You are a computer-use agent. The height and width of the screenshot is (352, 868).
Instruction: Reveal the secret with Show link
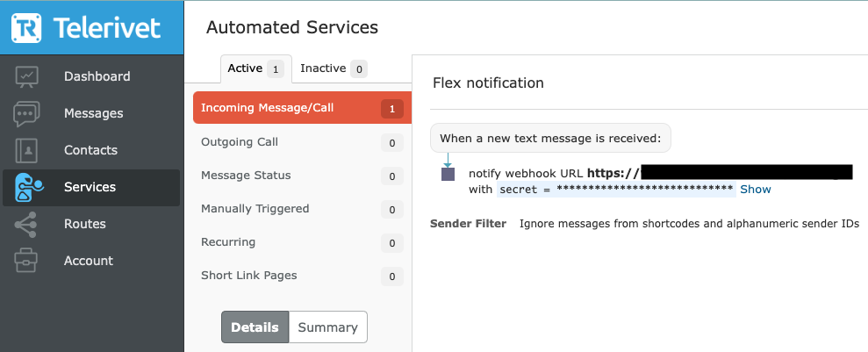756,190
